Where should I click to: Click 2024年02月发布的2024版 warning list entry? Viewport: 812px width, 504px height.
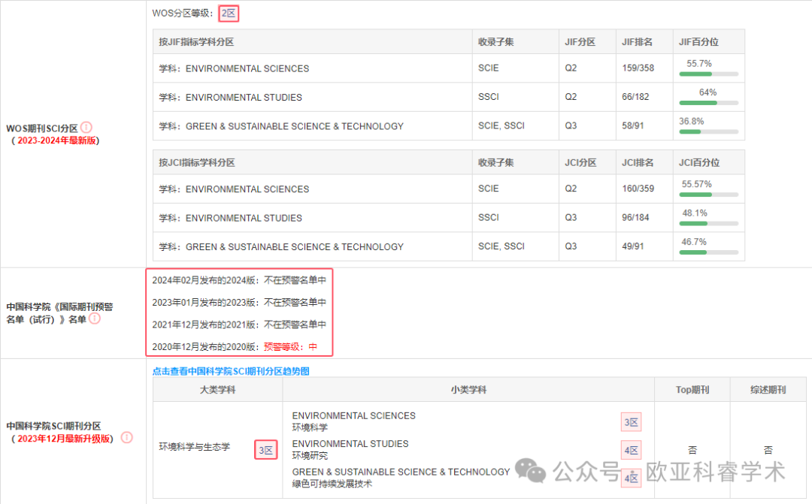239,280
